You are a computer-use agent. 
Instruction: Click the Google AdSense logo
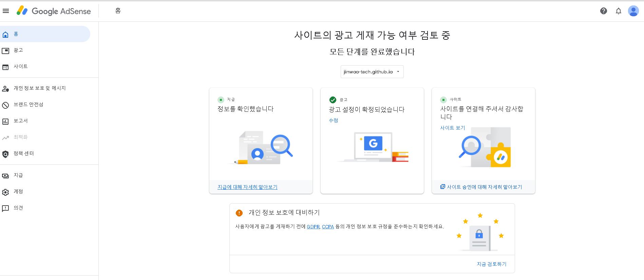point(54,11)
